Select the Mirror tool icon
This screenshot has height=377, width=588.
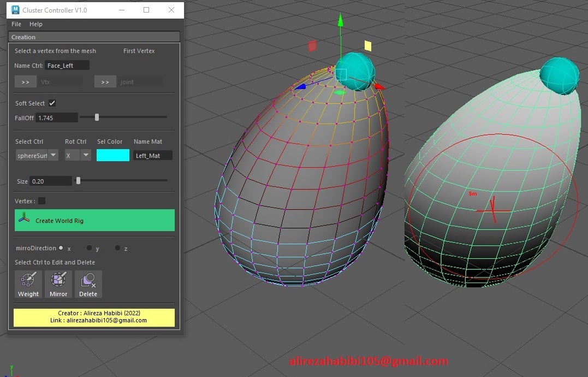point(58,281)
